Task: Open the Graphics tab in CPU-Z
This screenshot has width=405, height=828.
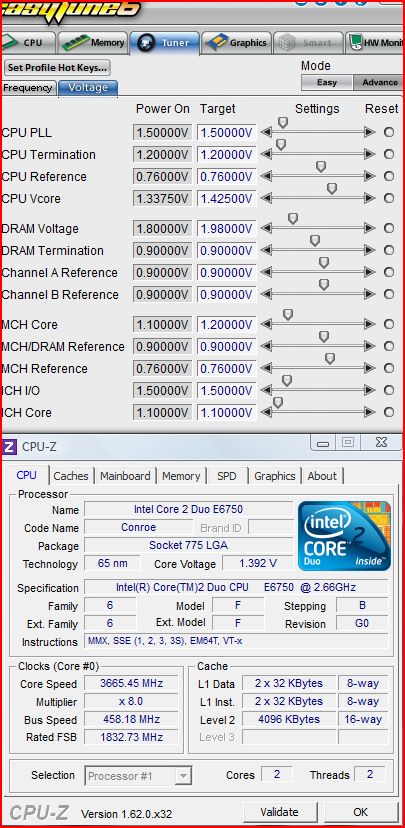Action: tap(275, 476)
